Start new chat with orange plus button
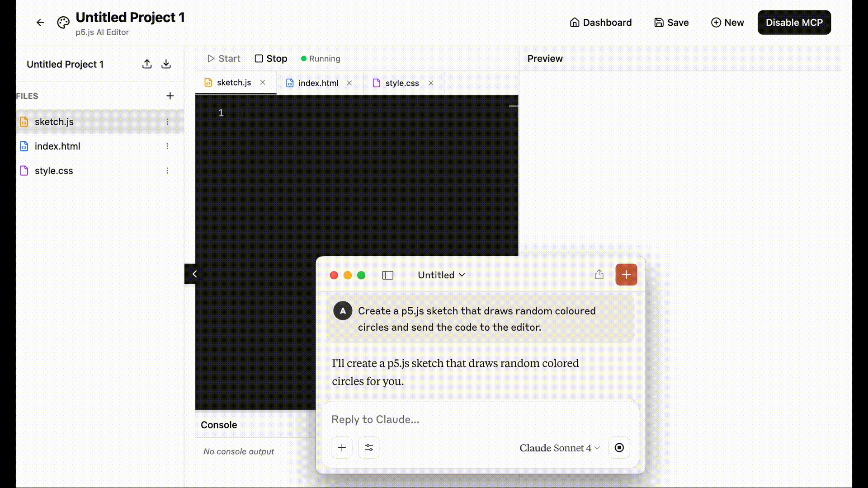 [x=626, y=275]
